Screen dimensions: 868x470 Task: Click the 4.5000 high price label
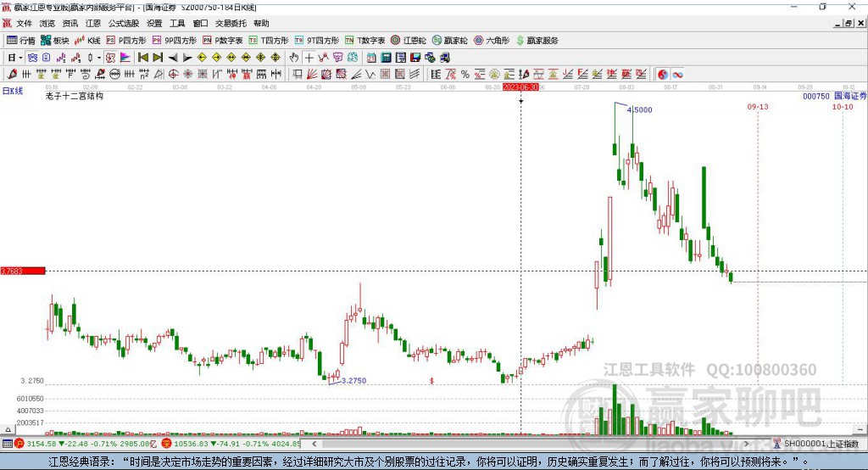(x=639, y=109)
